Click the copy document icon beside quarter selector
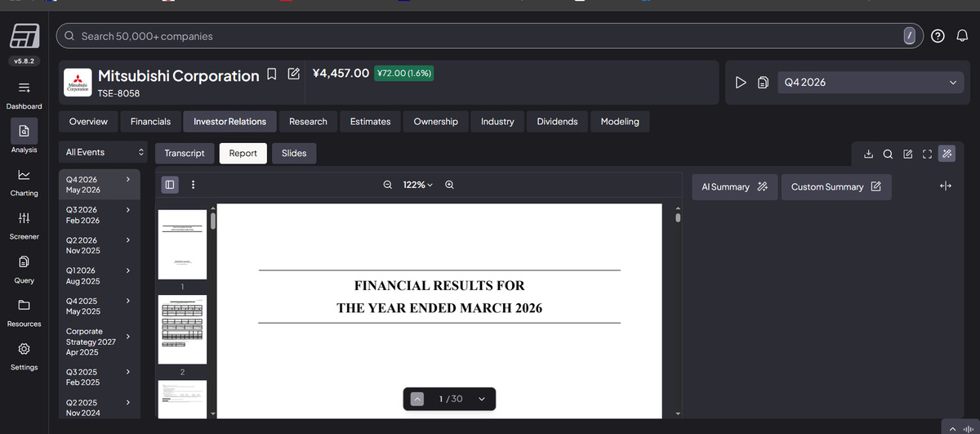The height and width of the screenshot is (434, 980). click(x=762, y=83)
